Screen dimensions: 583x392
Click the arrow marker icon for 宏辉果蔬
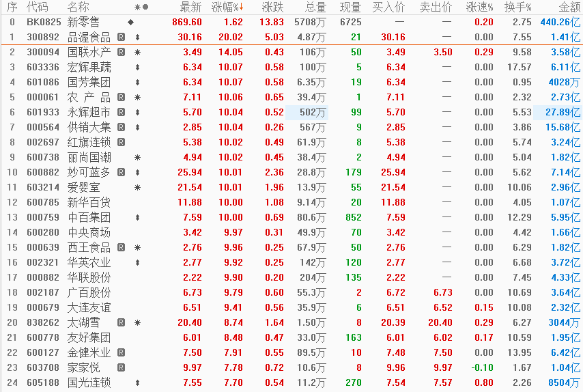[x=138, y=68]
